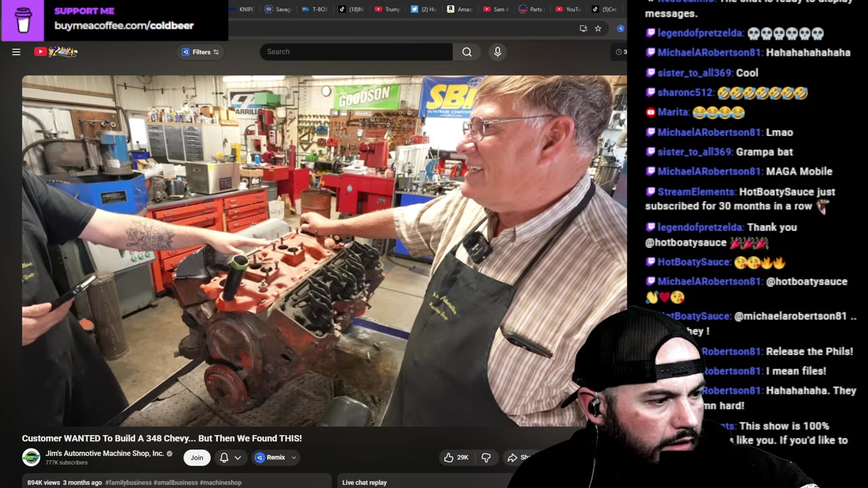The height and width of the screenshot is (488, 868).
Task: Open the YouTube hamburger guide menu
Action: [16, 52]
